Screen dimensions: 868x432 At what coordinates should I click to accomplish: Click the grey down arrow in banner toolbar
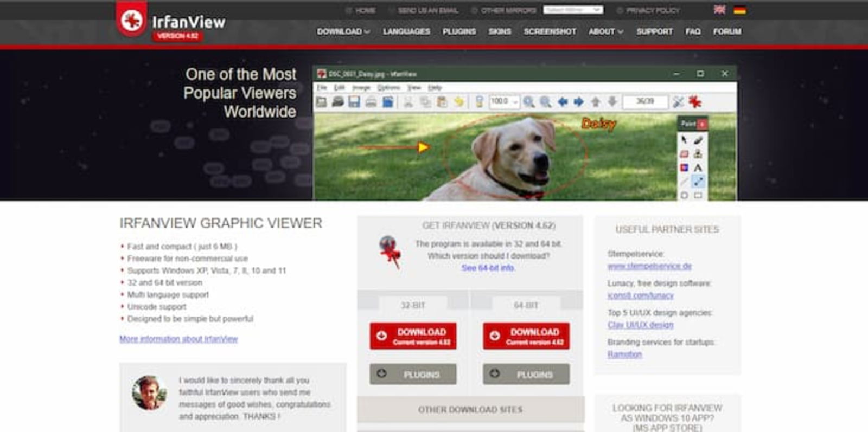point(612,101)
